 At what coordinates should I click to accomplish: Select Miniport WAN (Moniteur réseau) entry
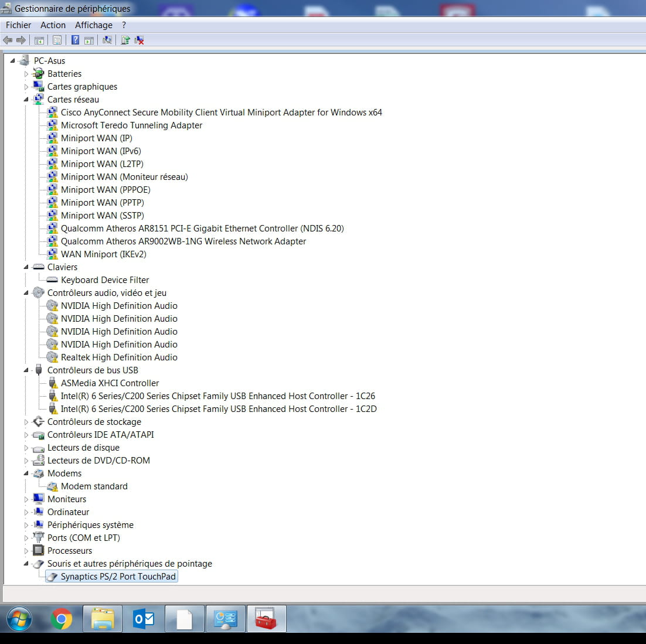point(124,176)
